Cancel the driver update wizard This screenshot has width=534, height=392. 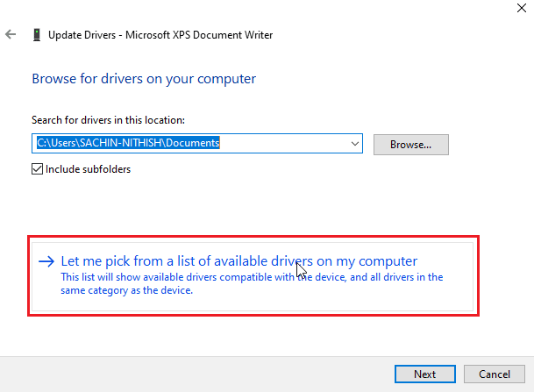point(495,374)
